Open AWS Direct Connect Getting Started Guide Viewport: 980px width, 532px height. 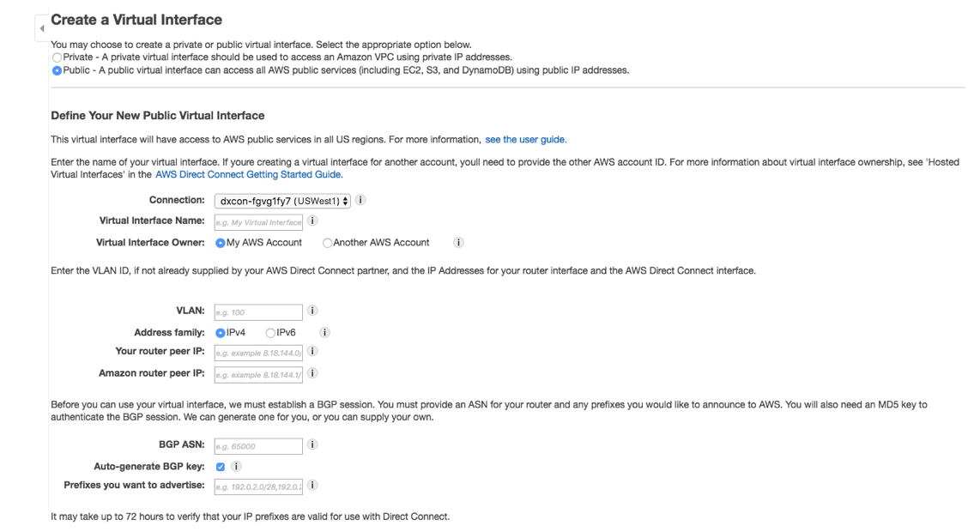pos(249,174)
